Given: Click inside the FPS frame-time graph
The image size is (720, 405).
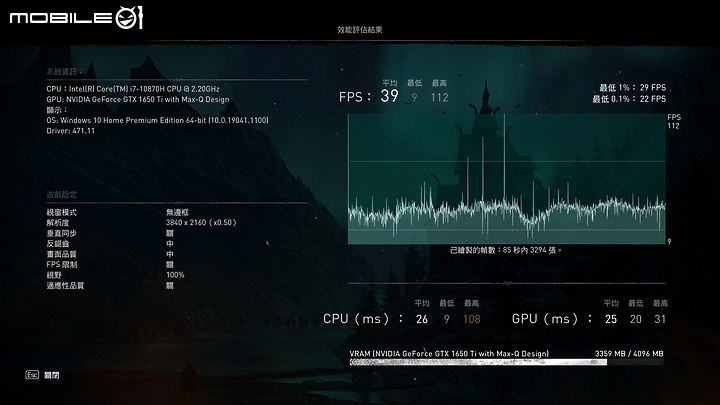Looking at the screenshot, I should pos(506,179).
